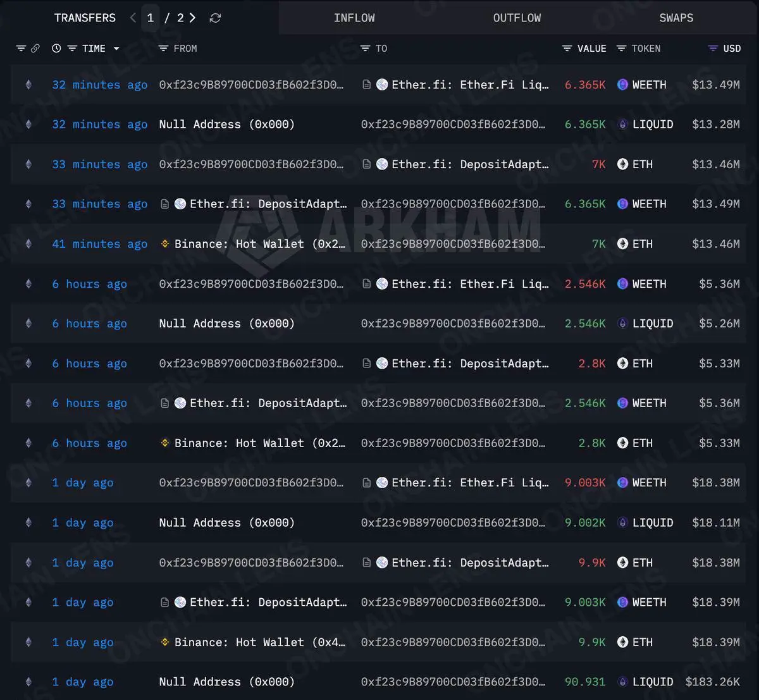The height and width of the screenshot is (700, 759).
Task: Click the contract icon in $18.39M WEETH row
Action: pyautogui.click(x=164, y=603)
